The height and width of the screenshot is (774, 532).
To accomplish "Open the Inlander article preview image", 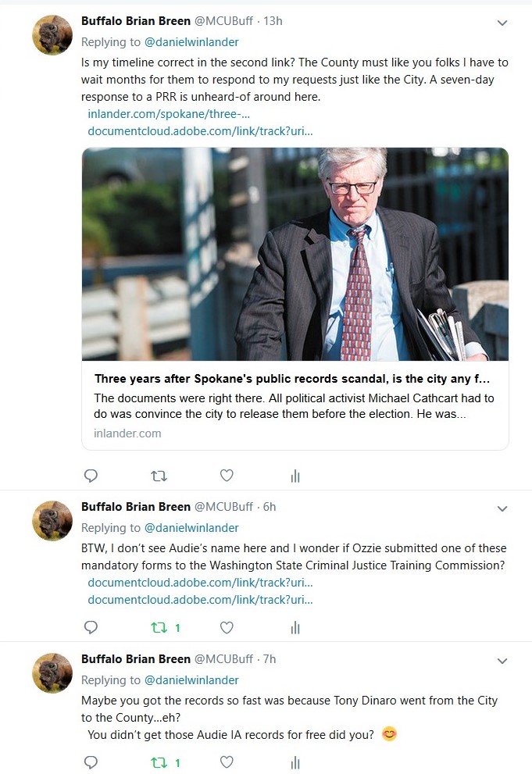I will tap(295, 254).
